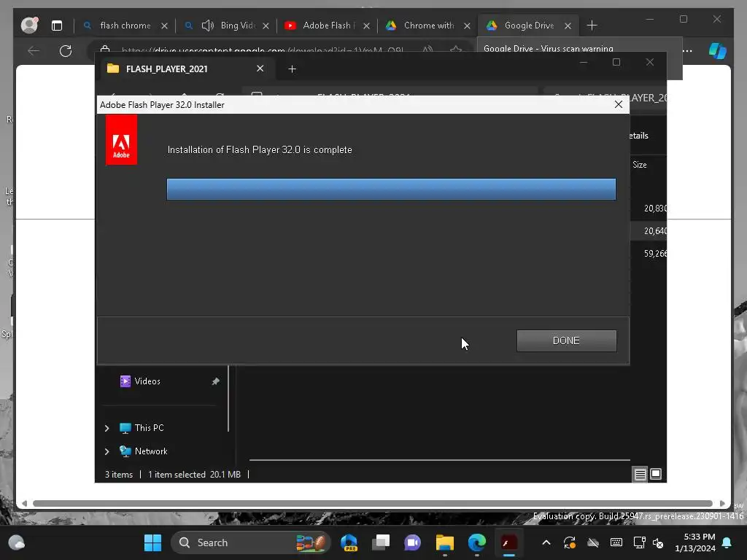Screen dimensions: 747x560
Task: Click the 59,266 size value in Explorer
Action: (656, 253)
